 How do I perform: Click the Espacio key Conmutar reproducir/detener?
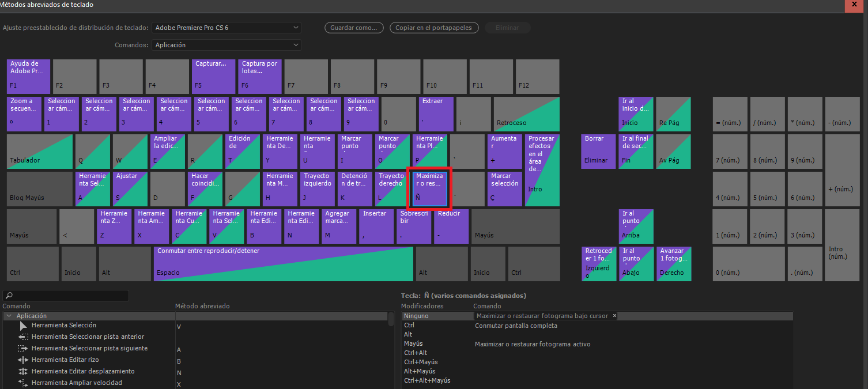pyautogui.click(x=284, y=263)
